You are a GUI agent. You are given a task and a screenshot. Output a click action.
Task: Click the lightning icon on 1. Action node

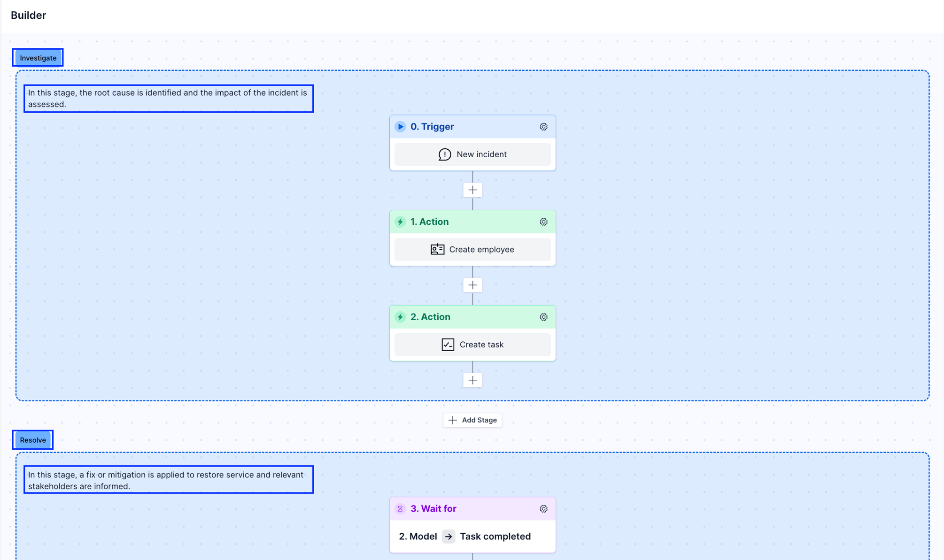click(x=400, y=222)
